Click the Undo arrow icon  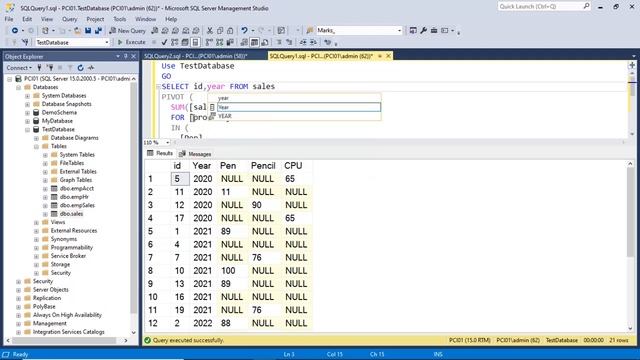244,31
